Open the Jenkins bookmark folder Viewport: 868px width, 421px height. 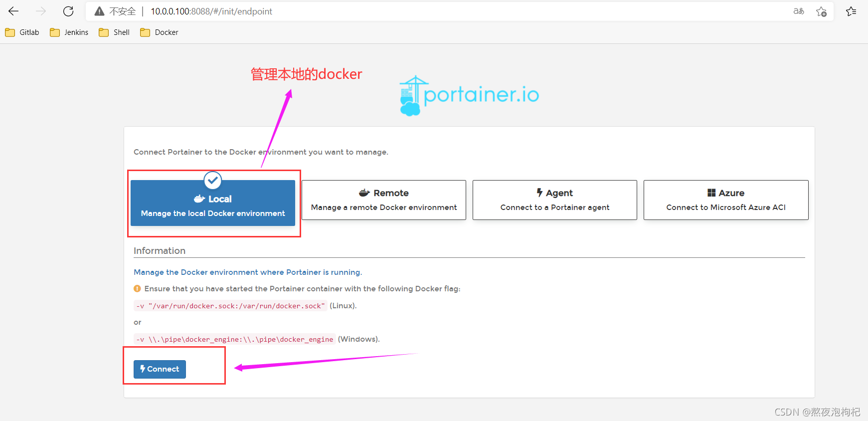pyautogui.click(x=69, y=32)
